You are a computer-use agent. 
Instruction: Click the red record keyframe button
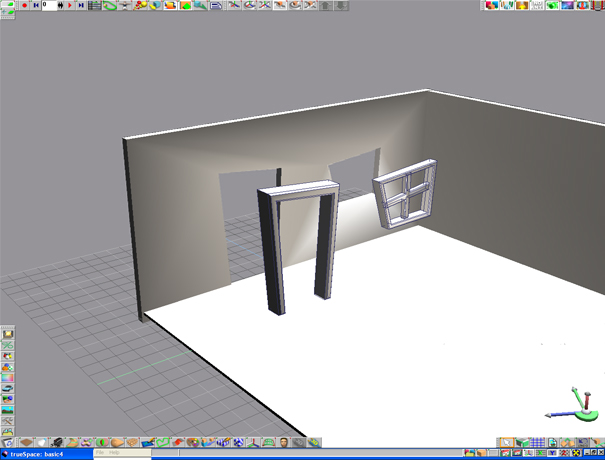[x=24, y=6]
